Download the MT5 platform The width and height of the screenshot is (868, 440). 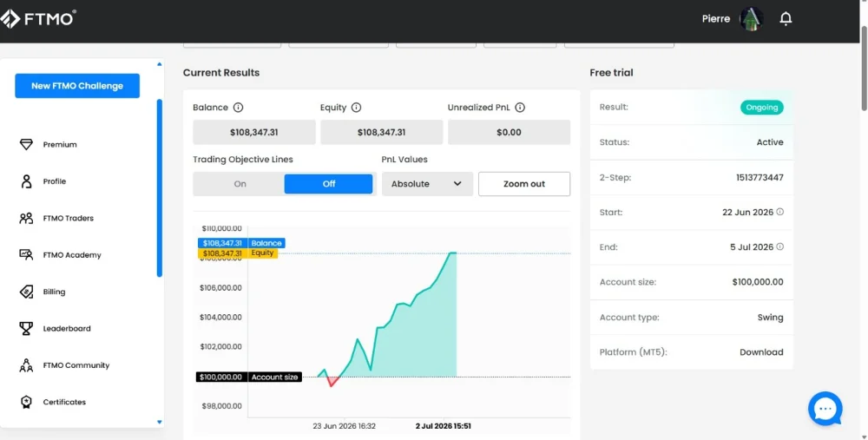761,352
